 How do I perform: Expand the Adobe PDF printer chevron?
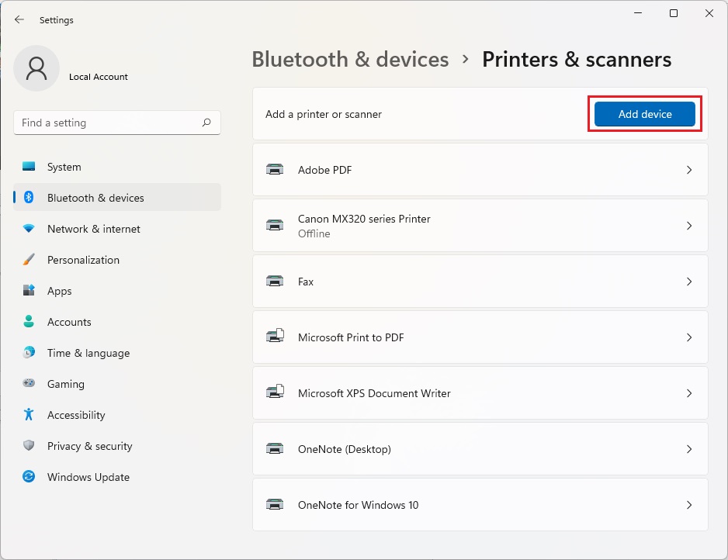(x=688, y=170)
